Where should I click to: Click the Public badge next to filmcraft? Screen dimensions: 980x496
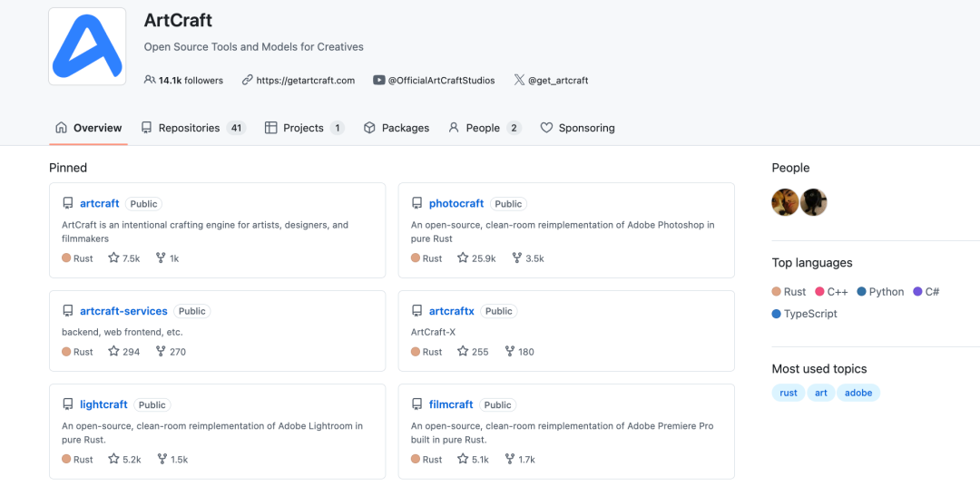[x=497, y=404]
